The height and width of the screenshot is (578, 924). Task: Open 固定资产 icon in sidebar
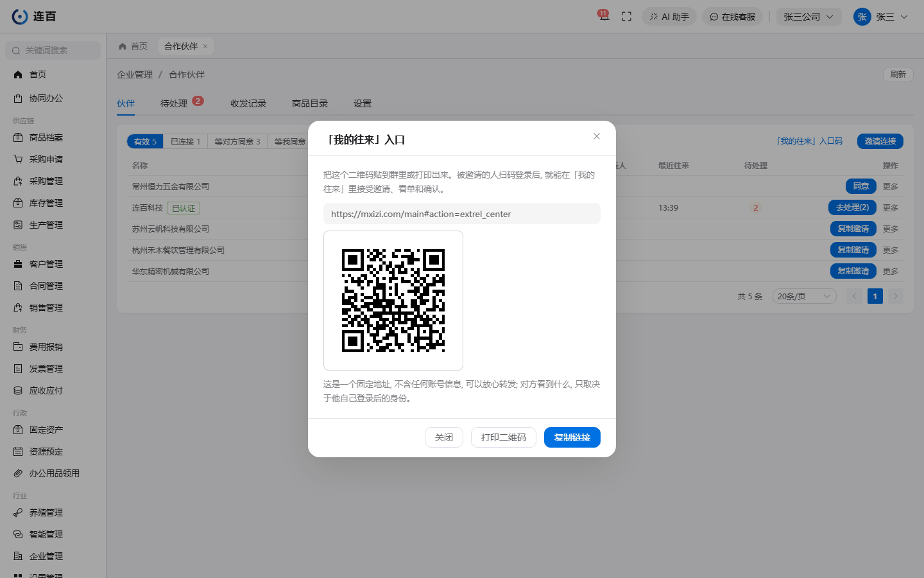point(18,430)
